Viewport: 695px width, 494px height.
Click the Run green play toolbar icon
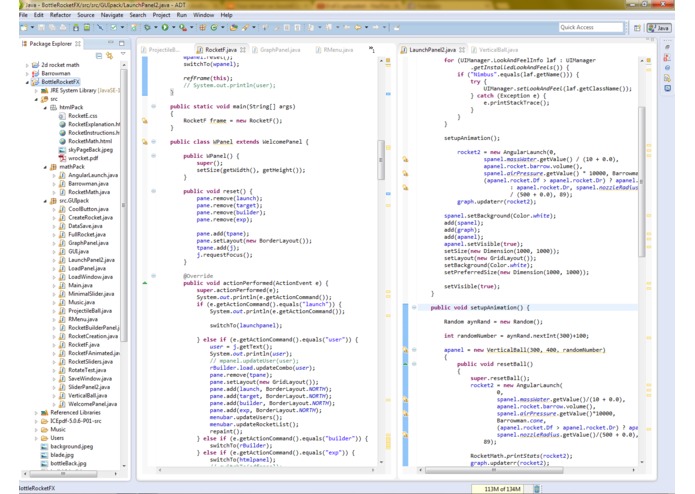[x=165, y=28]
